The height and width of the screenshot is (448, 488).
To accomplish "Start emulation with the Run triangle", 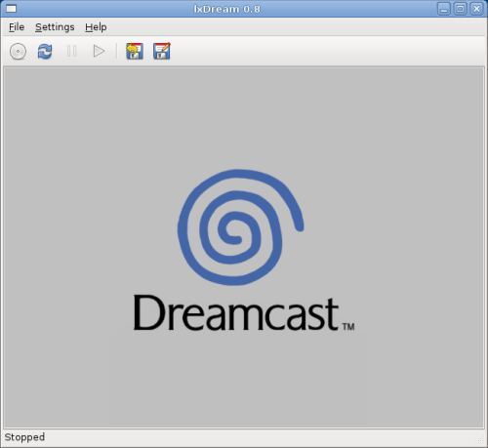I will coord(99,52).
